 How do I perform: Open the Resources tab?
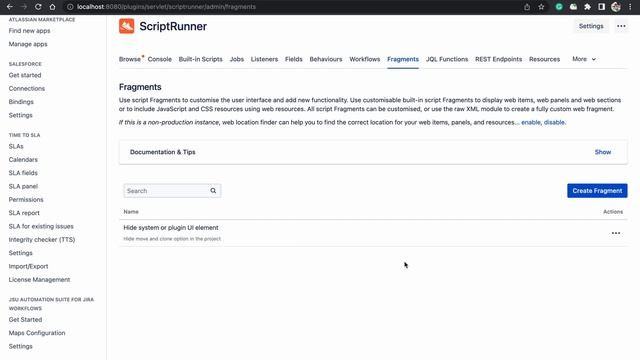(544, 59)
